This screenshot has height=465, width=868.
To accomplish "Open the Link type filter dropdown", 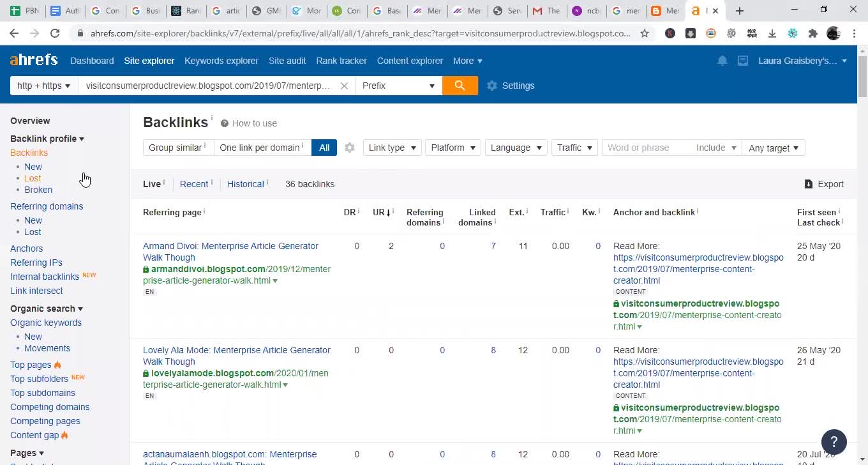I will (393, 148).
